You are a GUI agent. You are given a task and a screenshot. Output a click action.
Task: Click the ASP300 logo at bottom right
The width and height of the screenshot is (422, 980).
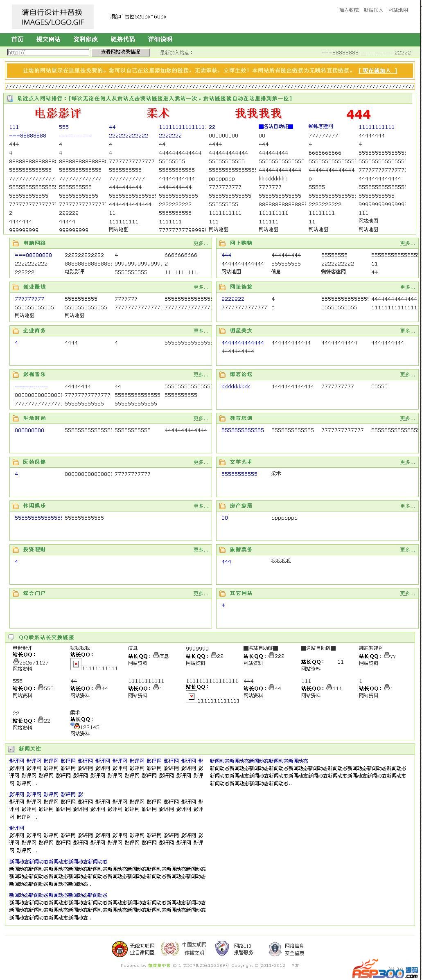pos(385,969)
